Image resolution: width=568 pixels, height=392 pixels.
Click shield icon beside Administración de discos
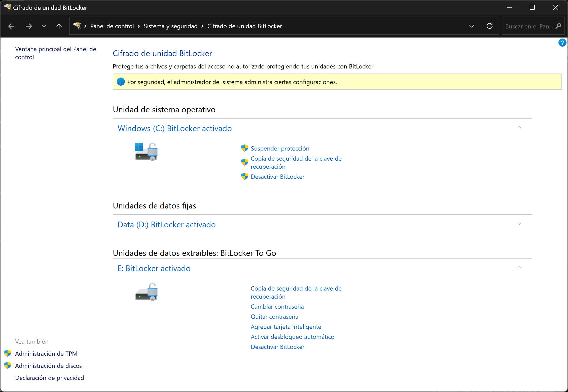pyautogui.click(x=8, y=366)
